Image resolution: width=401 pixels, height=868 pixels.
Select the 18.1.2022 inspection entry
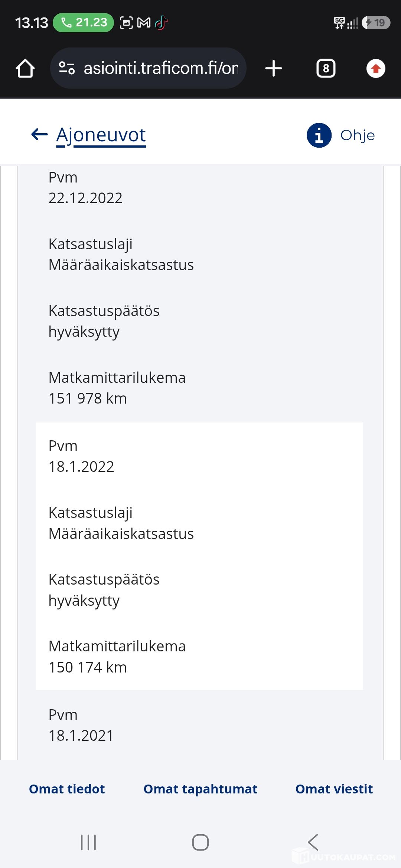pos(199,556)
